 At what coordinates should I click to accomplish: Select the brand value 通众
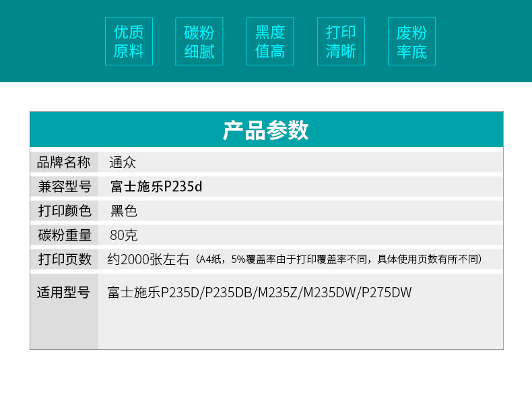[x=123, y=162]
